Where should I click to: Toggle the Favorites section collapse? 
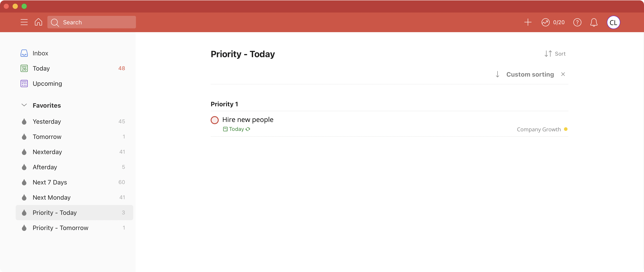pos(24,105)
